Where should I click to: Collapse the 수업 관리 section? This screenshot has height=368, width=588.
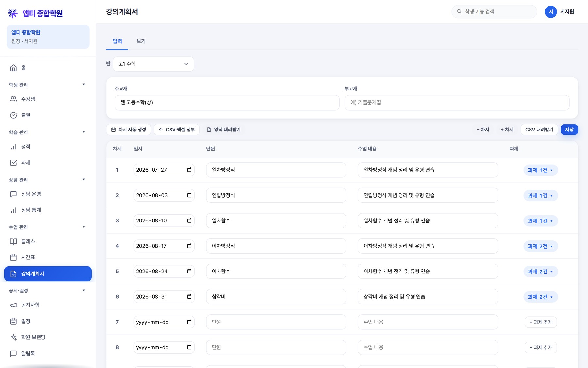(84, 227)
